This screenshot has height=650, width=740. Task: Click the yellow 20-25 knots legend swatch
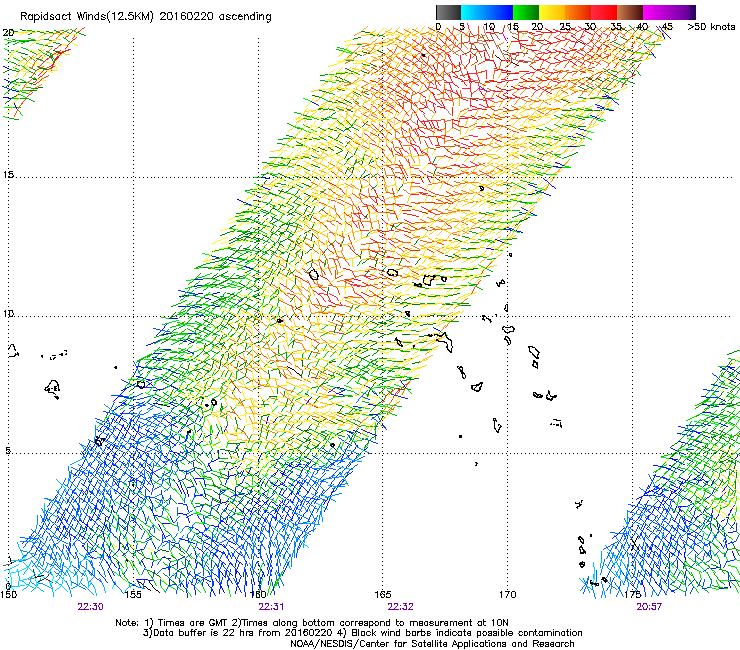coord(552,12)
